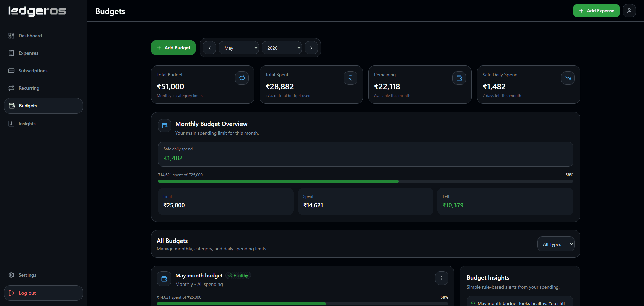Click the Total Budget ₹51,000 value
644x306 pixels.
[x=170, y=87]
